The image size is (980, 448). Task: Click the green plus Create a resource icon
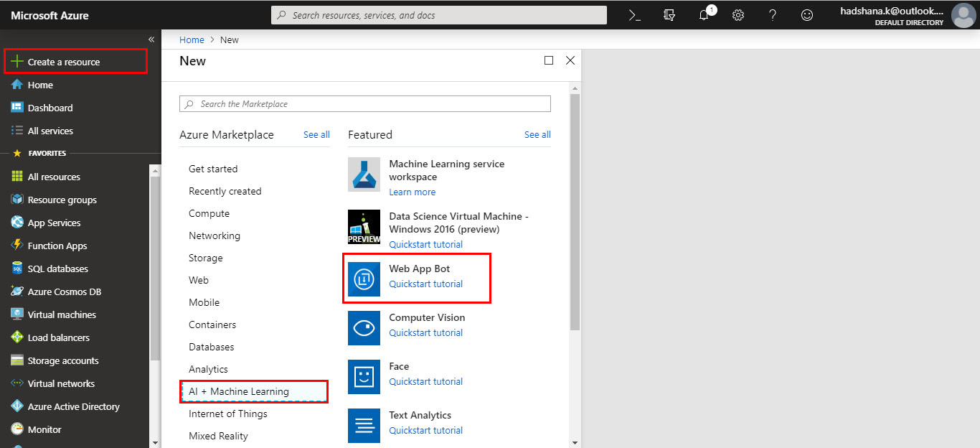tap(17, 62)
